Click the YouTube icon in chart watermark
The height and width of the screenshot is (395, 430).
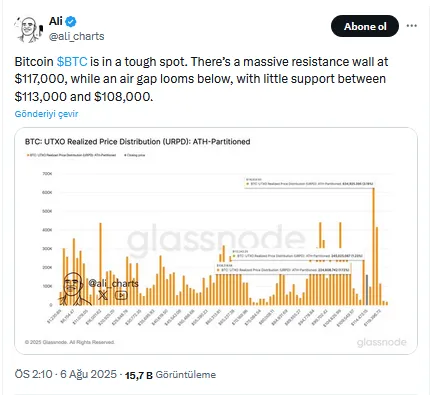[121, 295]
